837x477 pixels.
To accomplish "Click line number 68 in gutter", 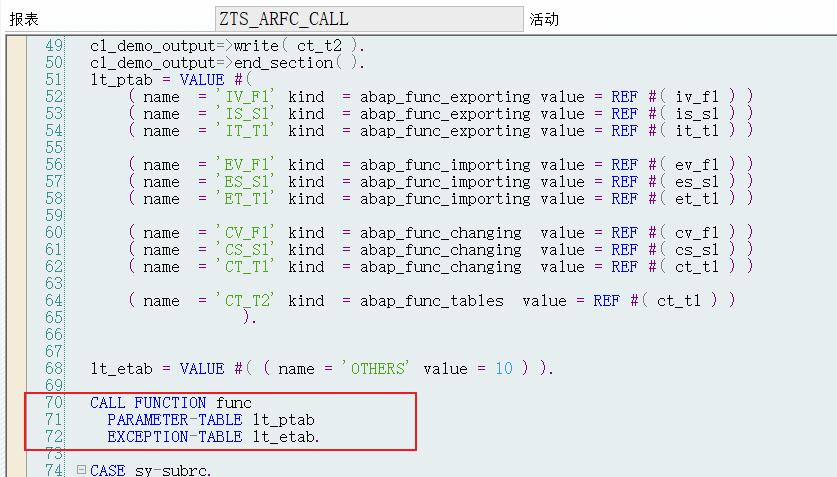I will click(54, 368).
